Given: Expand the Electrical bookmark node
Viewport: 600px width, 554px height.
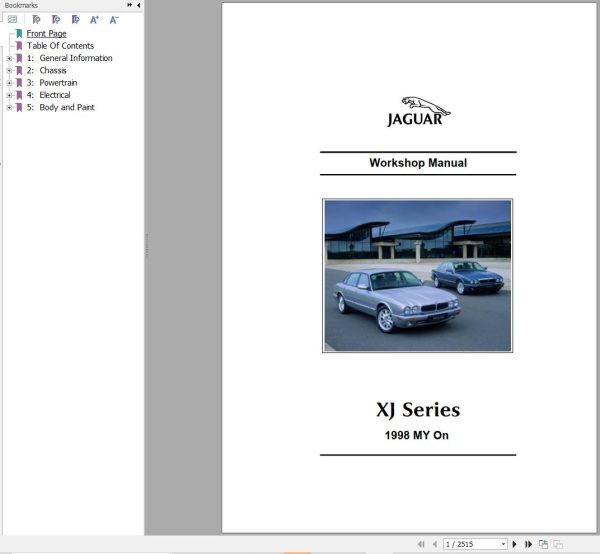Looking at the screenshot, I should [9, 95].
